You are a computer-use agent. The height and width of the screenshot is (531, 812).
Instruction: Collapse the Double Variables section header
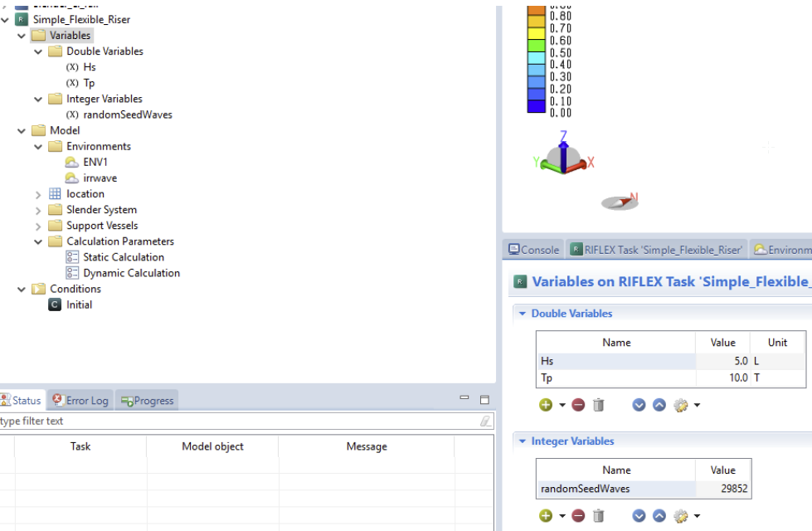(x=522, y=314)
